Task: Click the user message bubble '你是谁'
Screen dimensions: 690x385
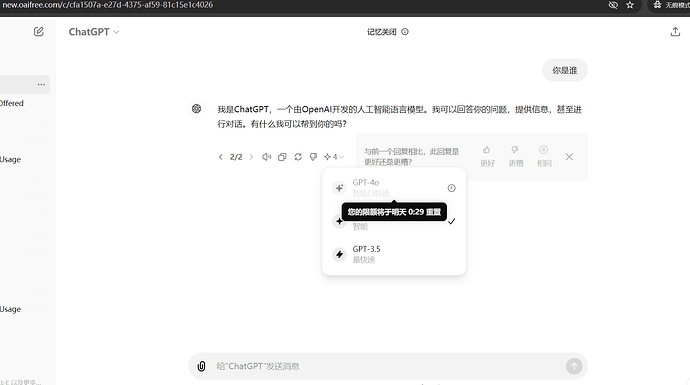Action: coord(565,70)
